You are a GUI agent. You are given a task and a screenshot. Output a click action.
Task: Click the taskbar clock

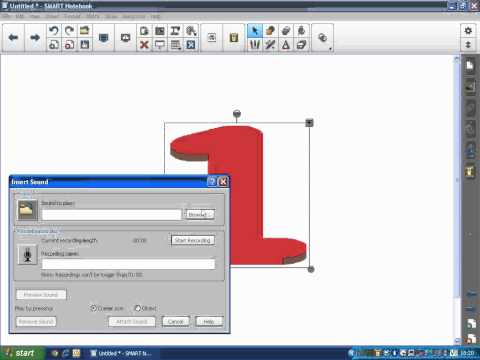click(x=467, y=353)
